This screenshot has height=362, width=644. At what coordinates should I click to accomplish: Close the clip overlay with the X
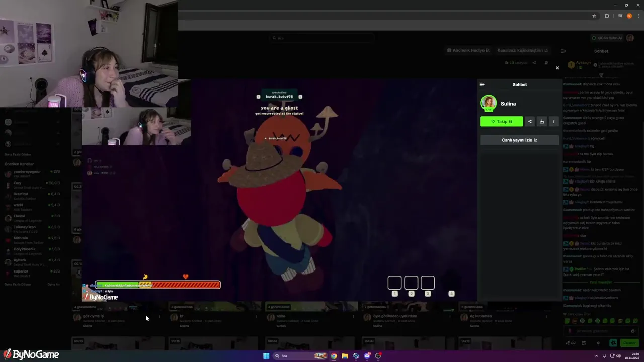pos(557,68)
